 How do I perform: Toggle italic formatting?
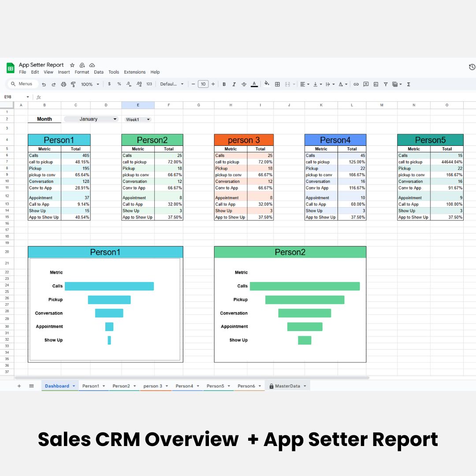tap(234, 84)
